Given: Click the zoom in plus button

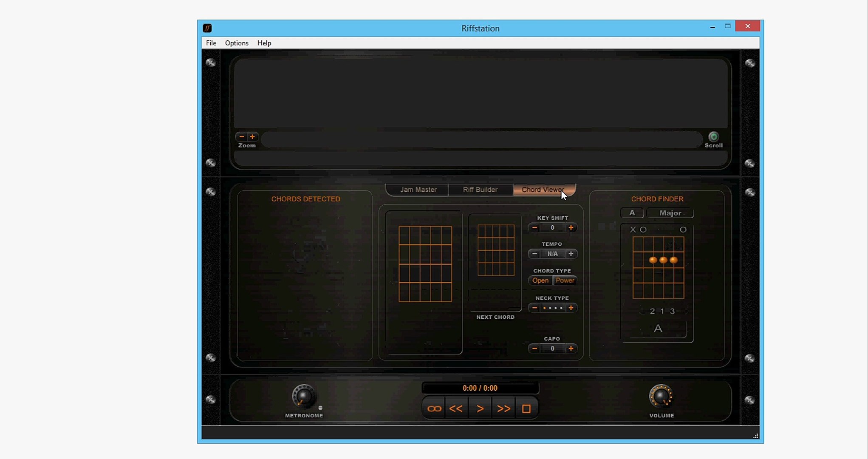Looking at the screenshot, I should click(x=252, y=137).
